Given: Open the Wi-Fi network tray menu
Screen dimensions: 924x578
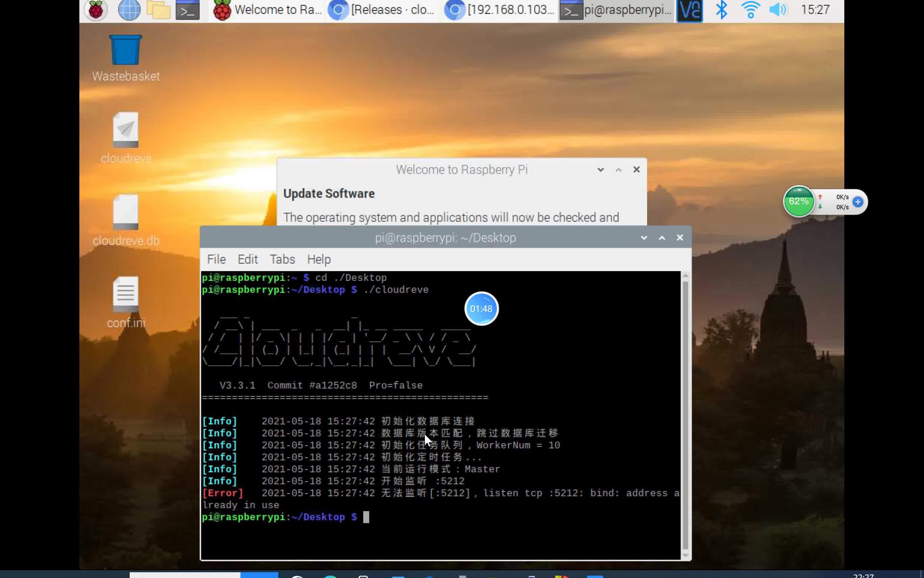Looking at the screenshot, I should click(x=750, y=10).
